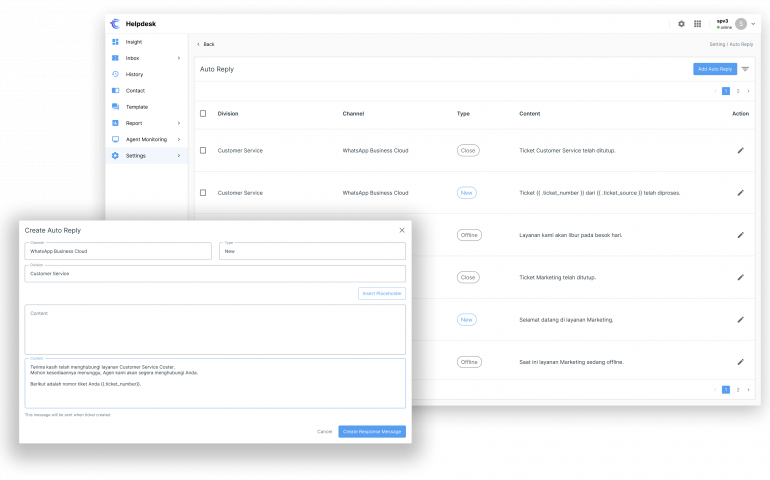This screenshot has width=770, height=480.
Task: Click the Insert Placeholder button
Action: point(381,293)
